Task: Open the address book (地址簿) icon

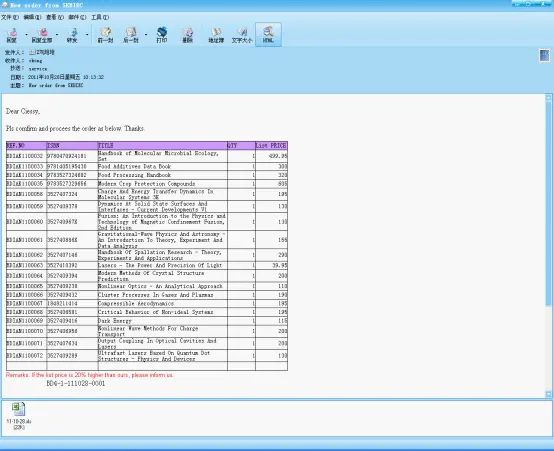Action: tap(216, 35)
